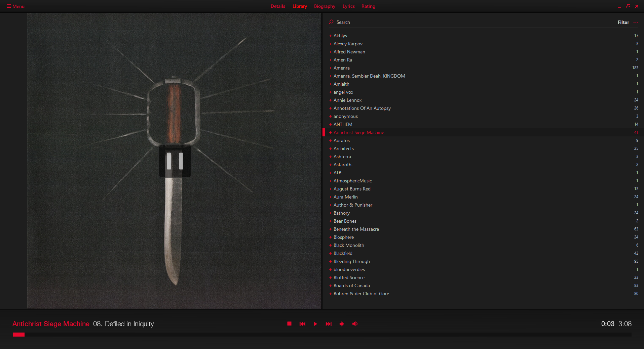Expand the Bleeding Through plus icon
644x349 pixels.
point(330,261)
